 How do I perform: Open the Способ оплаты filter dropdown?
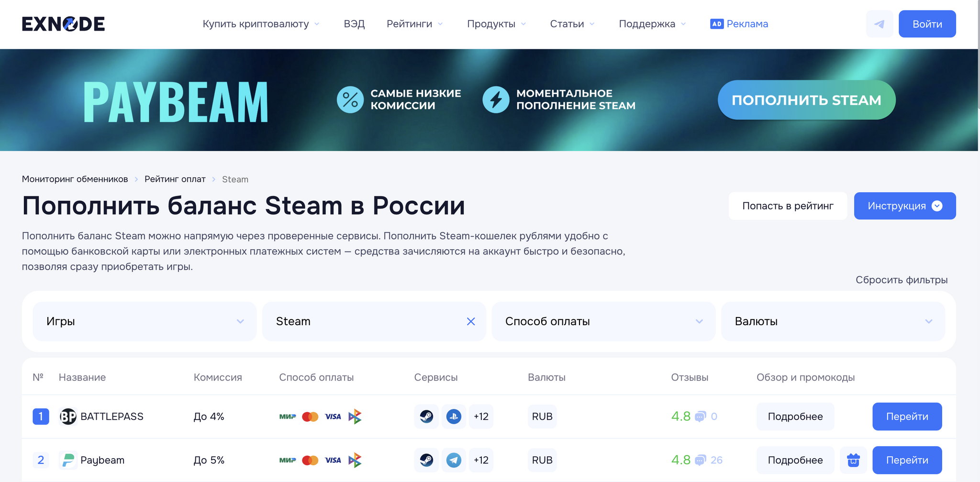[x=603, y=321]
